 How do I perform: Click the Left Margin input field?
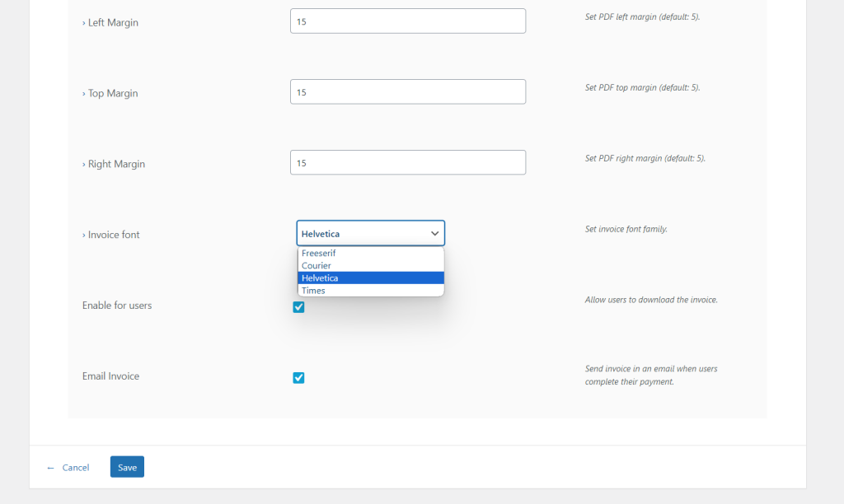point(407,21)
